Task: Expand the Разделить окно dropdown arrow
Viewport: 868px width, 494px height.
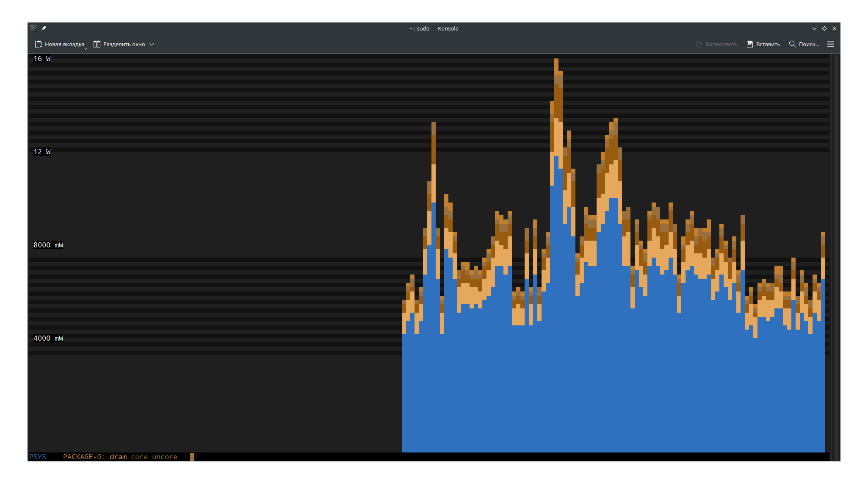Action: point(152,44)
